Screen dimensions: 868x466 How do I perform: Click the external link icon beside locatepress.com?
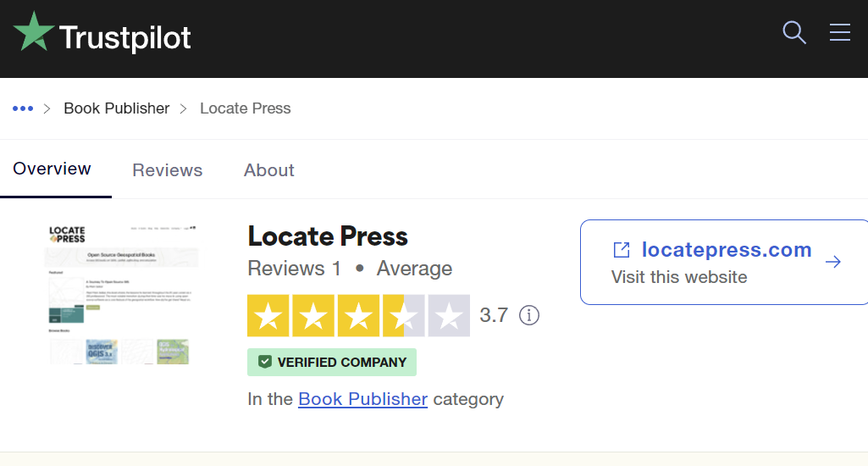tap(622, 250)
